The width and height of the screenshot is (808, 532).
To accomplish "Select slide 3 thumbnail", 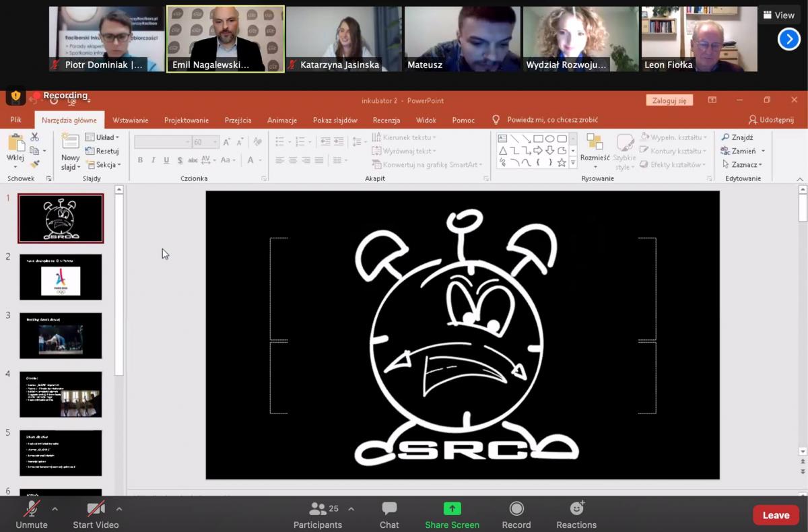I will [61, 335].
